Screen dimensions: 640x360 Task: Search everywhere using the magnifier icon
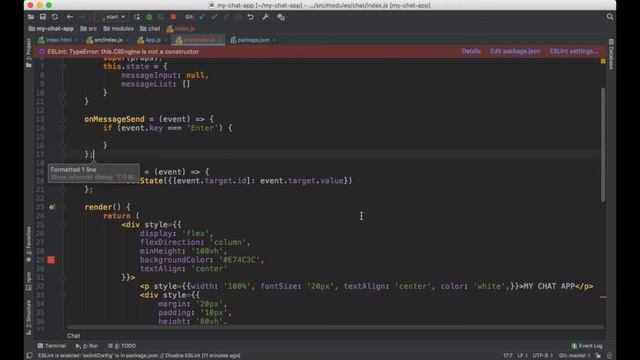pyautogui.click(x=610, y=17)
